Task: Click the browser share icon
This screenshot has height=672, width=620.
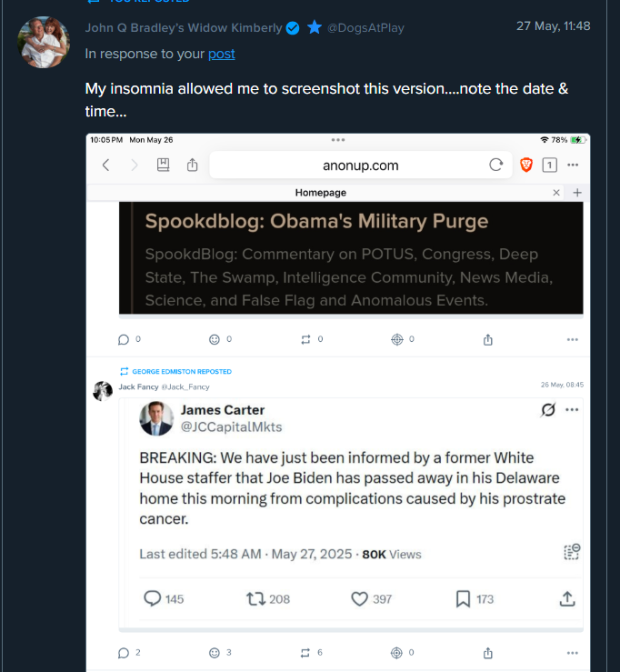Action: 192,165
